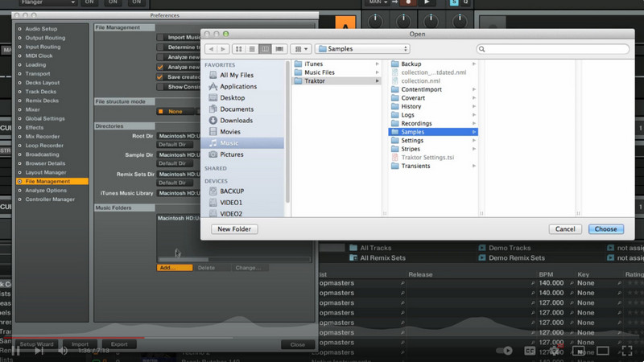This screenshot has height=362, width=644.
Task: Cancel the Open dialog
Action: click(x=565, y=229)
